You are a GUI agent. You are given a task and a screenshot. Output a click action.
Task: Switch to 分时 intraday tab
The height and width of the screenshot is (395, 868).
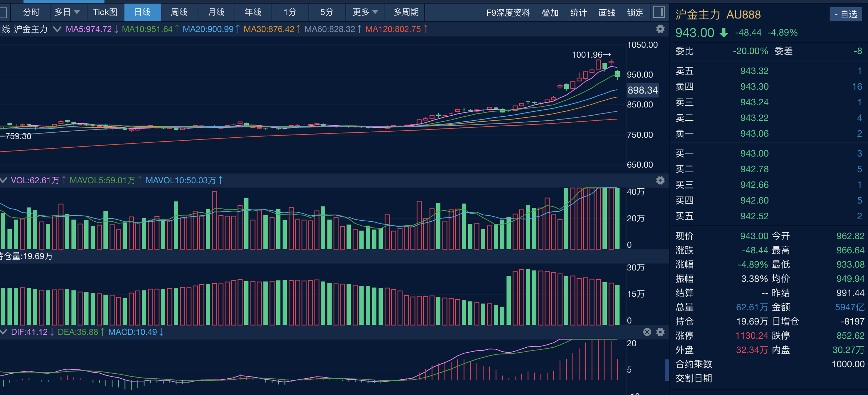[31, 12]
